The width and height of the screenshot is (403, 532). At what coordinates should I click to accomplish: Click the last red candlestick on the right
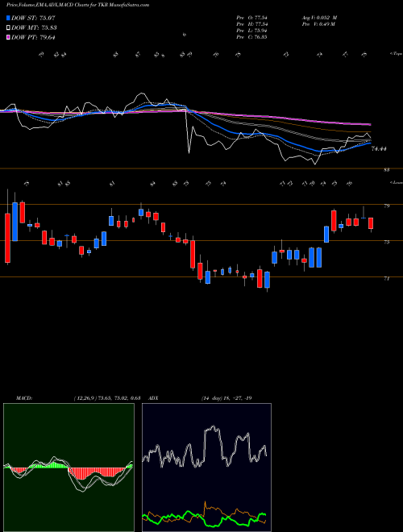(x=371, y=223)
